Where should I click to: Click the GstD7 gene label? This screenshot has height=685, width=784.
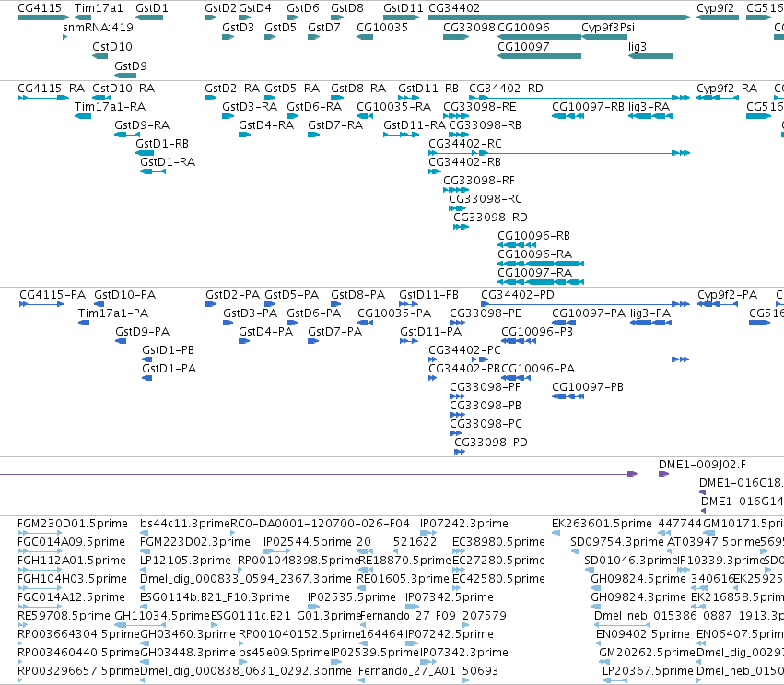tap(324, 27)
